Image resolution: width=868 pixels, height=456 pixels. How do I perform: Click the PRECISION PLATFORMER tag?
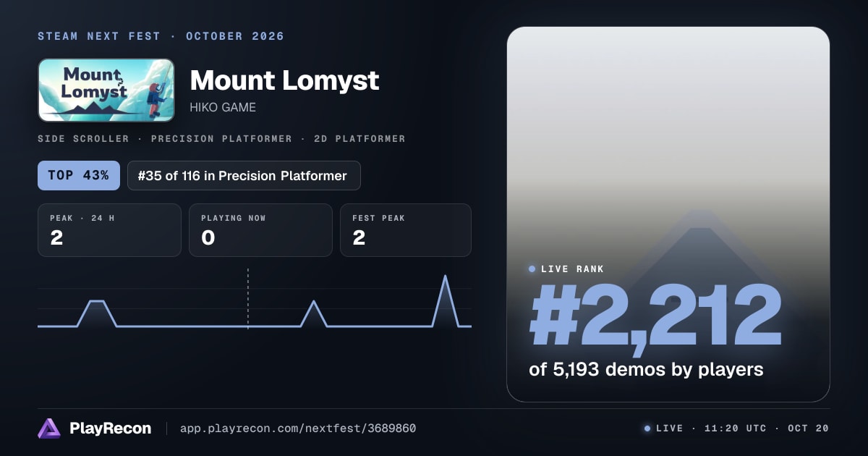221,139
